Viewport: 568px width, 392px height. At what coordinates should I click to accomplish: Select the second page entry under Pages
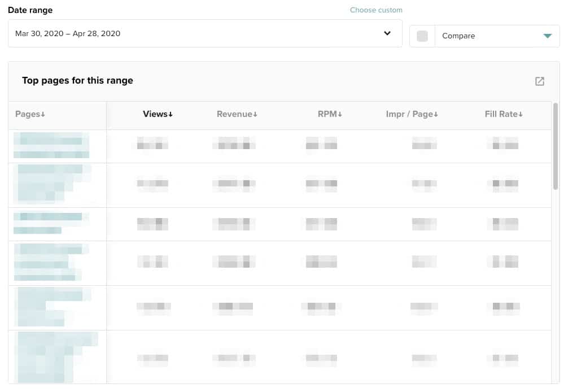coord(51,184)
